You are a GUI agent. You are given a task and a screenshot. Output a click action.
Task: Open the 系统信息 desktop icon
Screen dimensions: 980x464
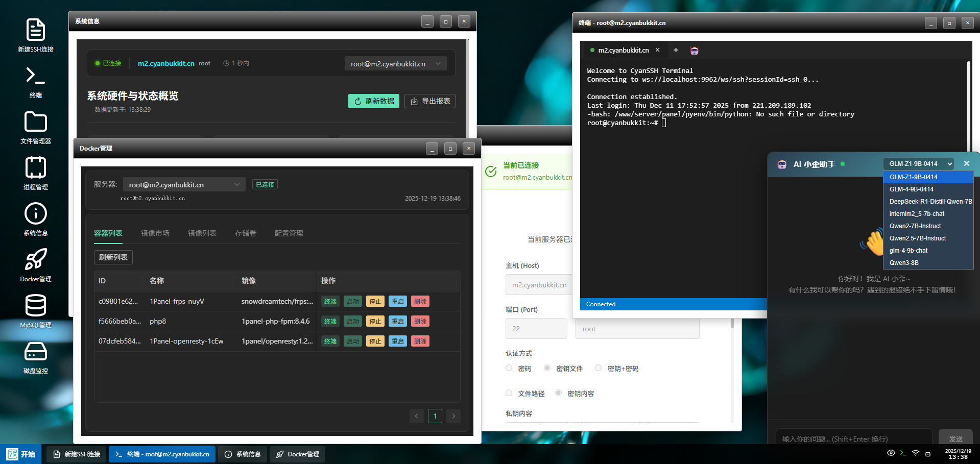[35, 219]
